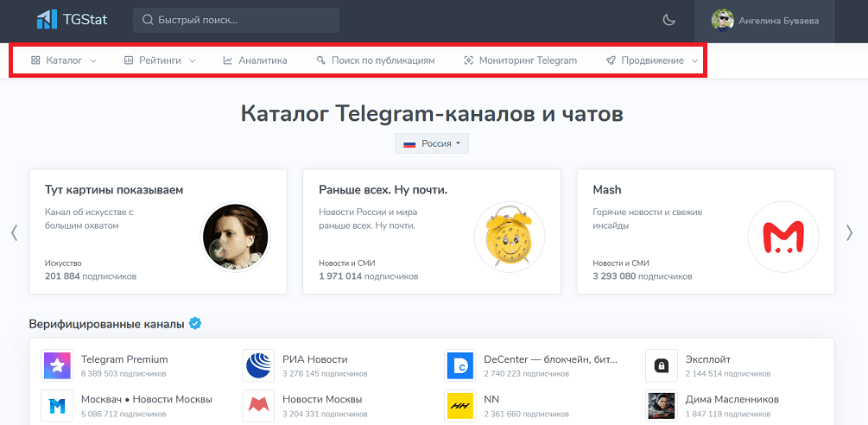868x425 pixels.
Task: Open РИА Новости globe icon
Action: 258,365
